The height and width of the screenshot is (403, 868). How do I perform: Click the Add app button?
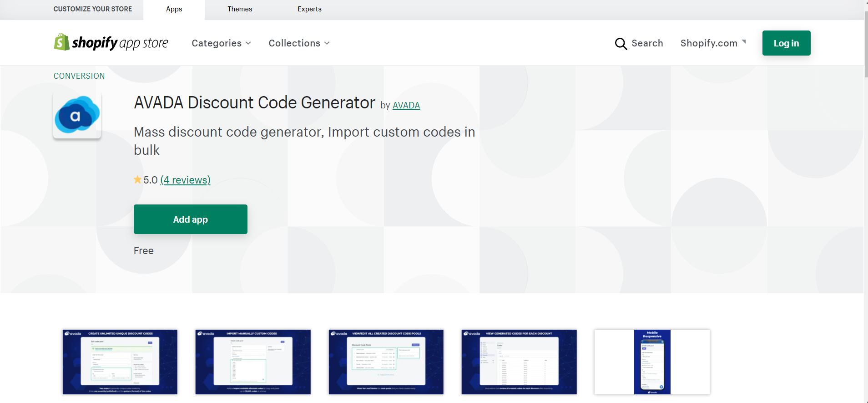191,219
